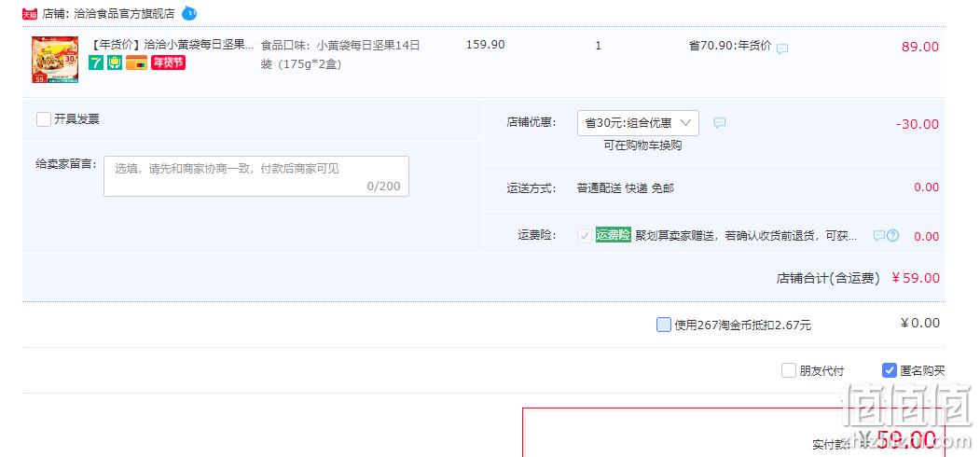The width and height of the screenshot is (980, 457).
Task: Check 使用267淘金币抵扣2.67元 box
Action: [x=664, y=325]
